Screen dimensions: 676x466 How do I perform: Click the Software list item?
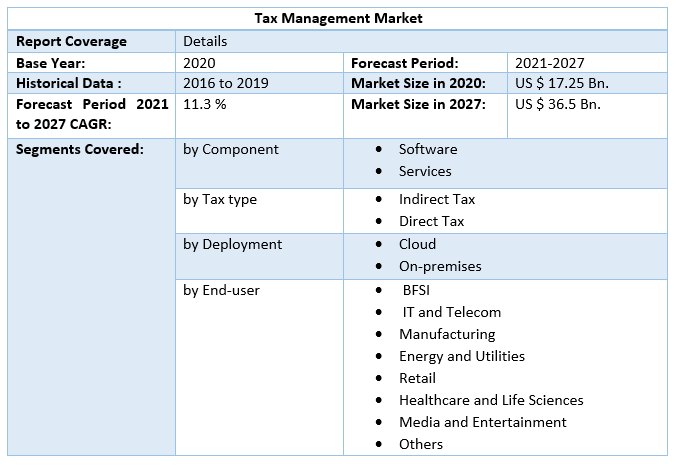(x=428, y=149)
